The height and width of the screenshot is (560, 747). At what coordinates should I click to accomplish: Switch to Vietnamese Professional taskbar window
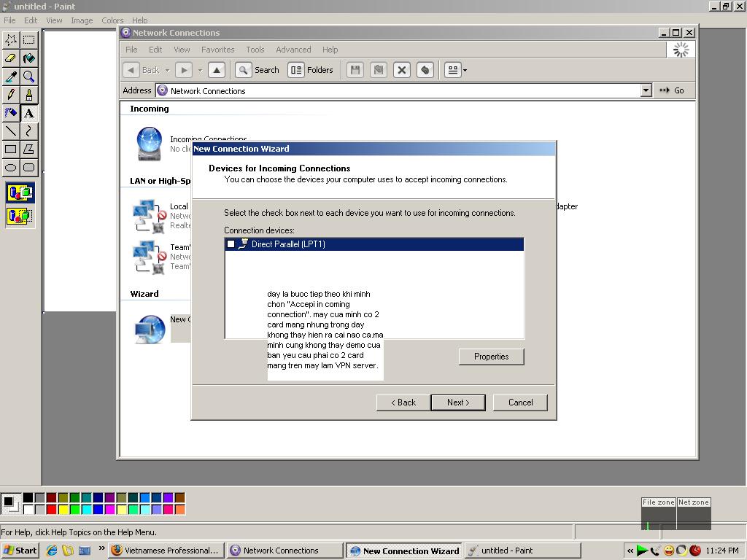[x=165, y=551]
